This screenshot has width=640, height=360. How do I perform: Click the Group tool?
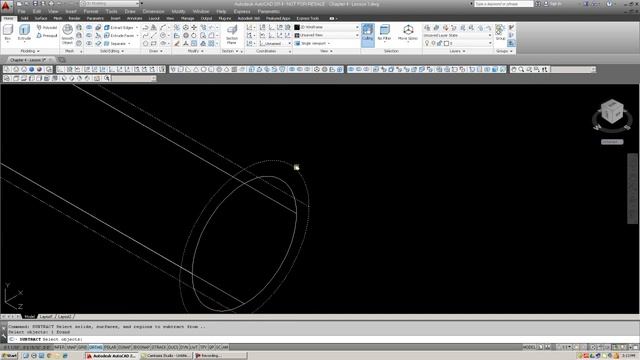(500, 33)
